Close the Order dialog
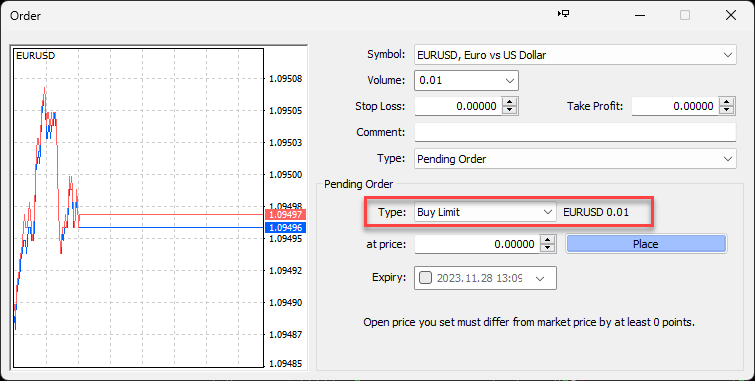 730,15
